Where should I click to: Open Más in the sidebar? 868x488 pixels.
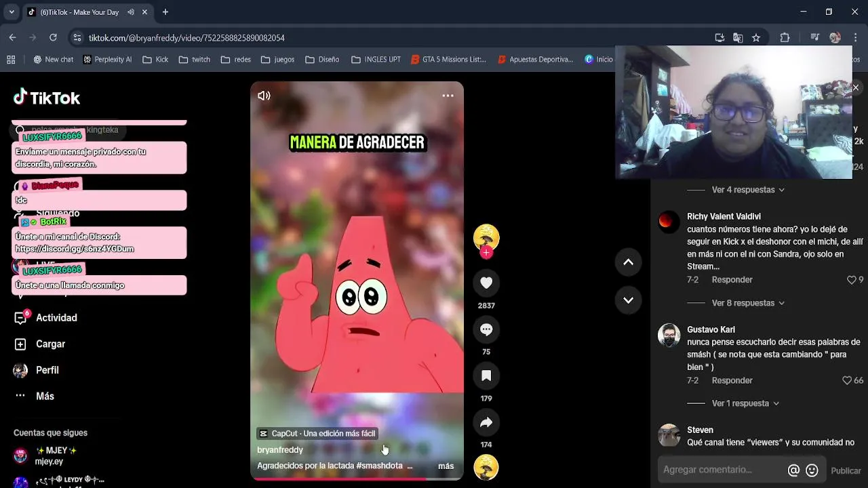tap(34, 396)
